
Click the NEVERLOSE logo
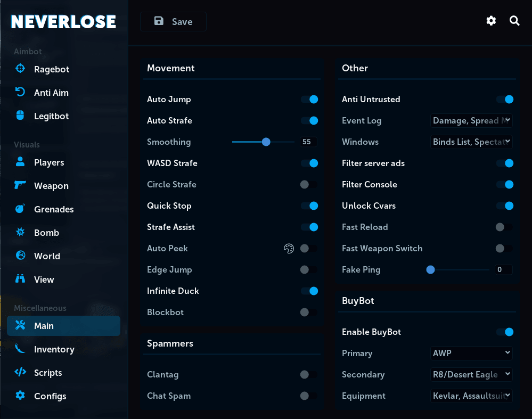click(63, 22)
